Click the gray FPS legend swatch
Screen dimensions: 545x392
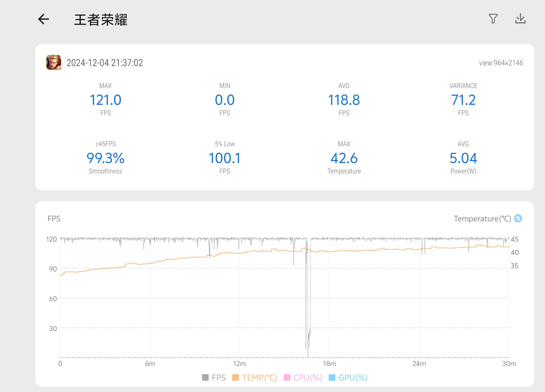click(x=205, y=378)
